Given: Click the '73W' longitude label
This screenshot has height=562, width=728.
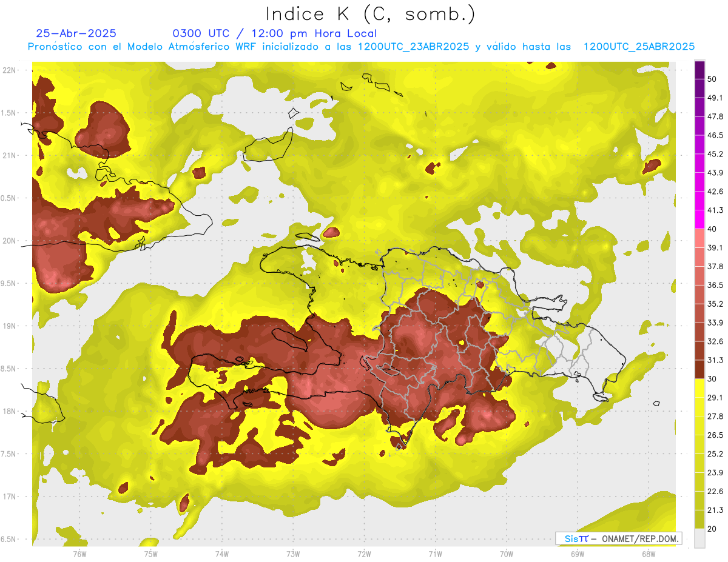Looking at the screenshot, I should tap(292, 554).
